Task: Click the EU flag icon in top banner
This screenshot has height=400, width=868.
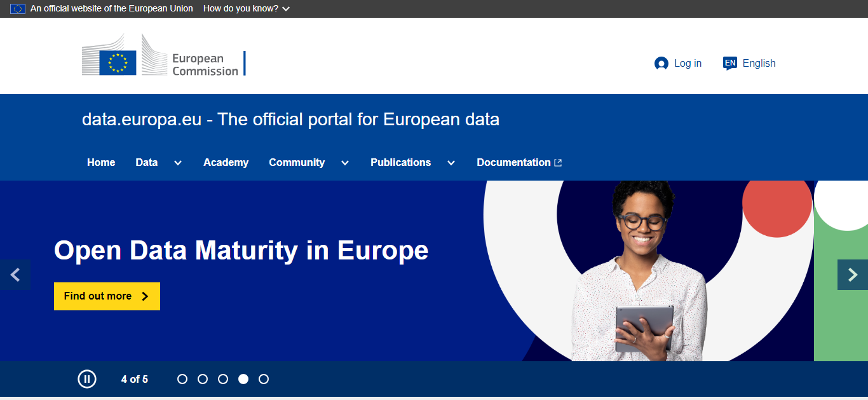Action: coord(18,9)
